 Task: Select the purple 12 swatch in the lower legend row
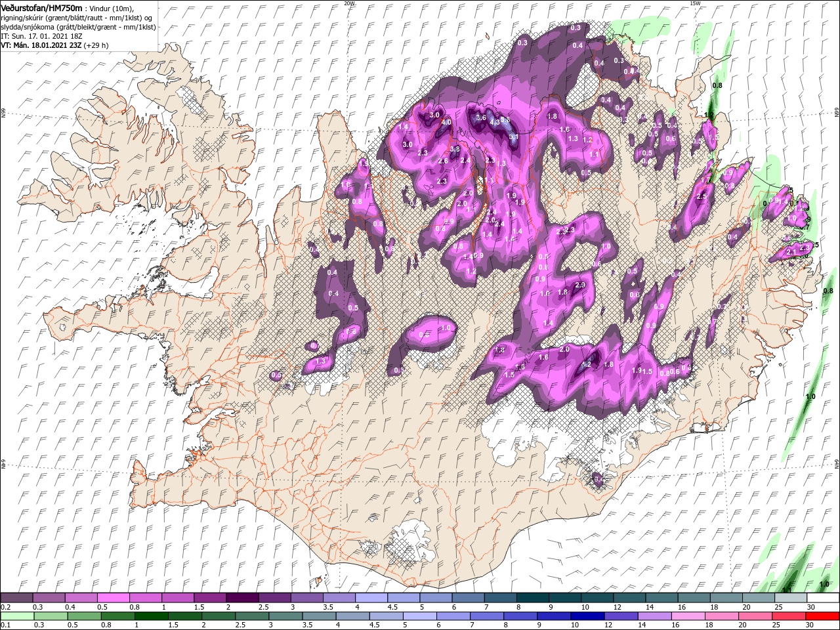[x=621, y=616]
